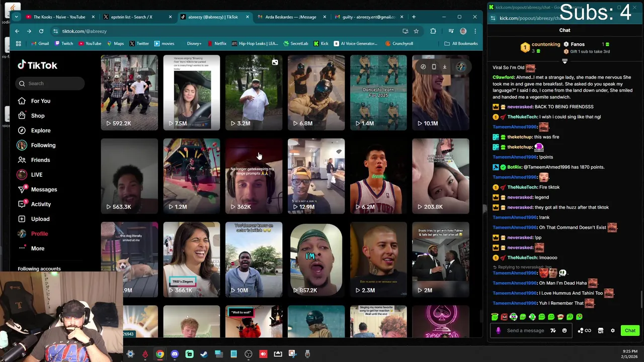The width and height of the screenshot is (644, 362).
Task: Open video with 3.2M views
Action: 254,93
